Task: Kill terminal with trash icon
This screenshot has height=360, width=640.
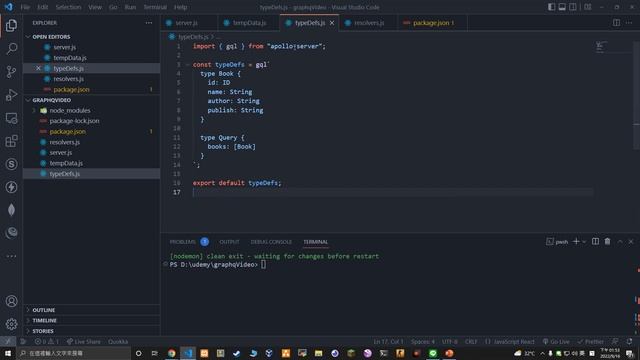Action: point(607,242)
